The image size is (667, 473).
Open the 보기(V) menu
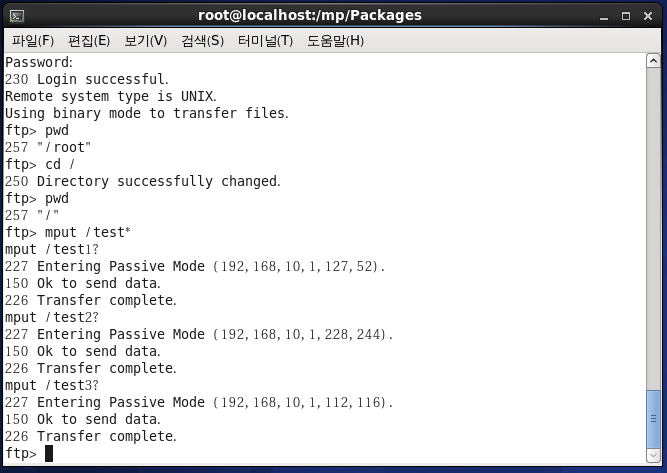[145, 41]
